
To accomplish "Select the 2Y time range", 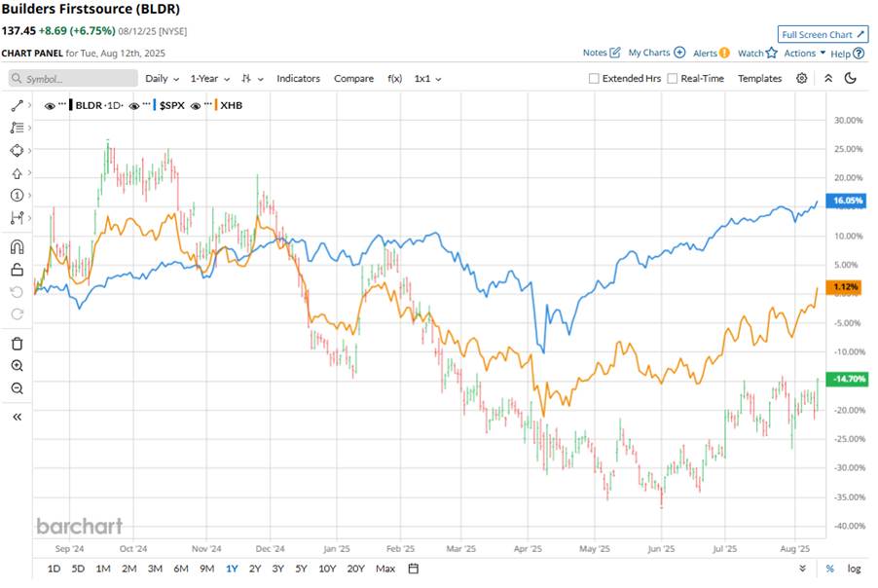I will point(255,569).
